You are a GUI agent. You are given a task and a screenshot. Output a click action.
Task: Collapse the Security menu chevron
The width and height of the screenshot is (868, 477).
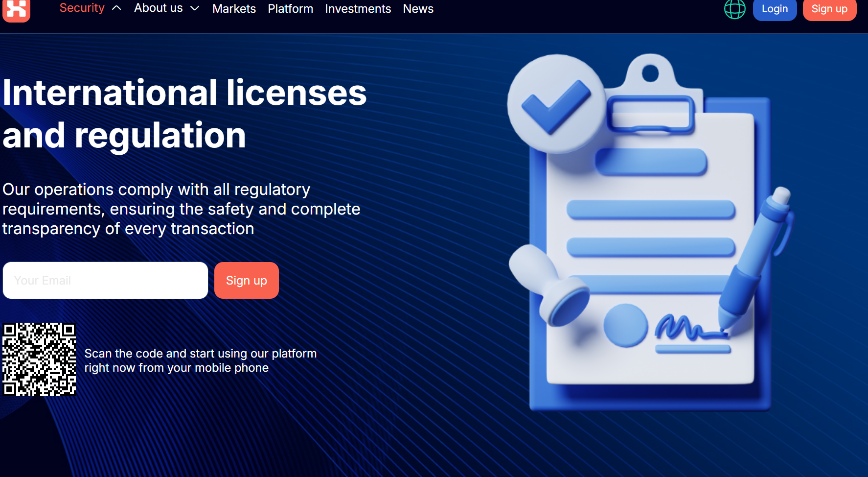coord(116,8)
